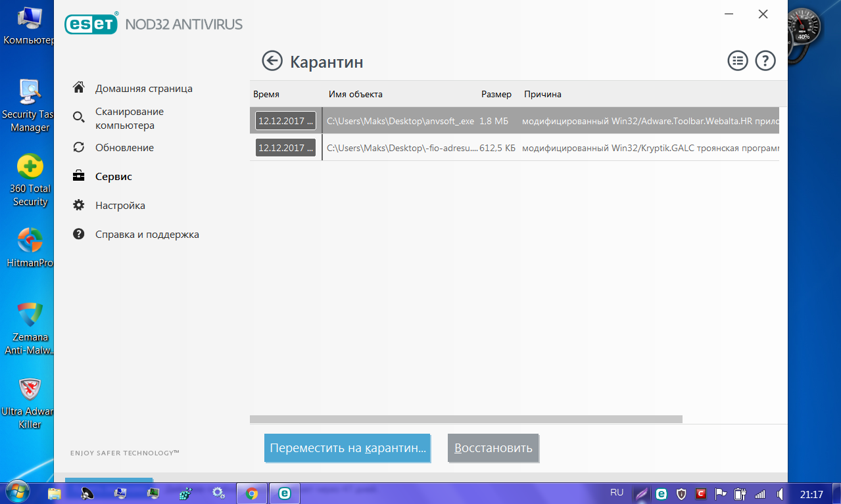
Task: Select Сервис in the sidebar
Action: point(113,177)
